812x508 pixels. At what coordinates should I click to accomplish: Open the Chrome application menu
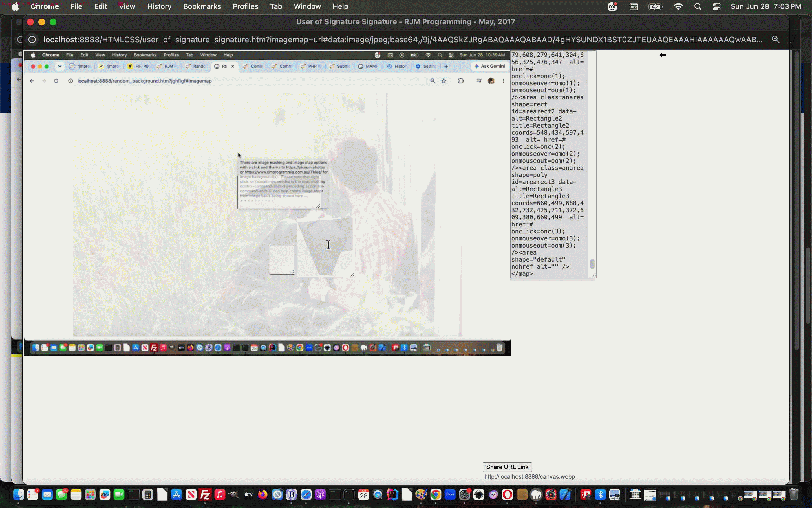point(45,7)
